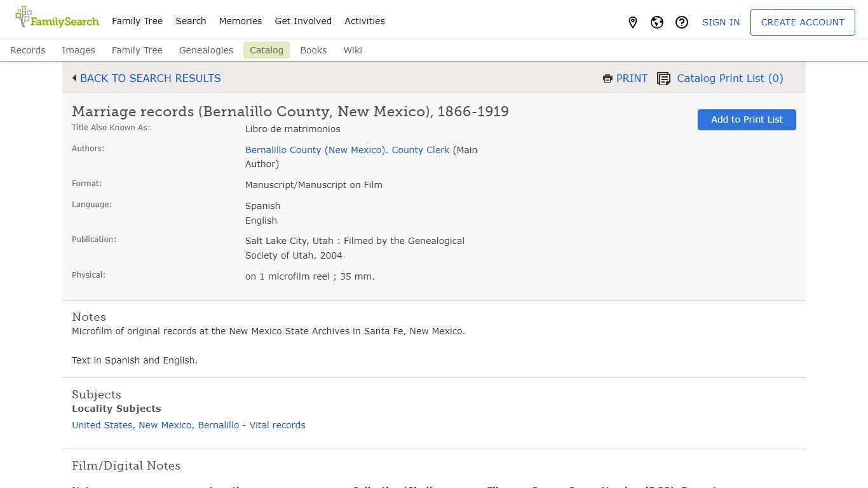Switch to the Genealogies tab
Screen dimensions: 868x488
pos(206,50)
